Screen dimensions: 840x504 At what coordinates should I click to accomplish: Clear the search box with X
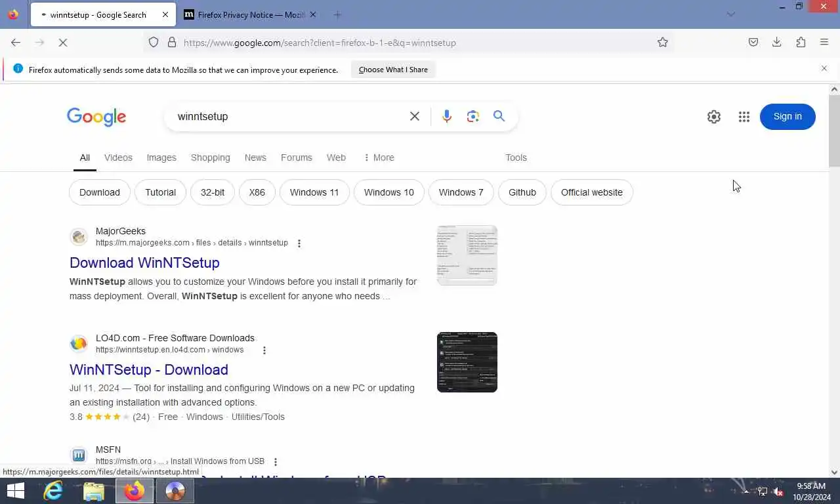pyautogui.click(x=415, y=116)
